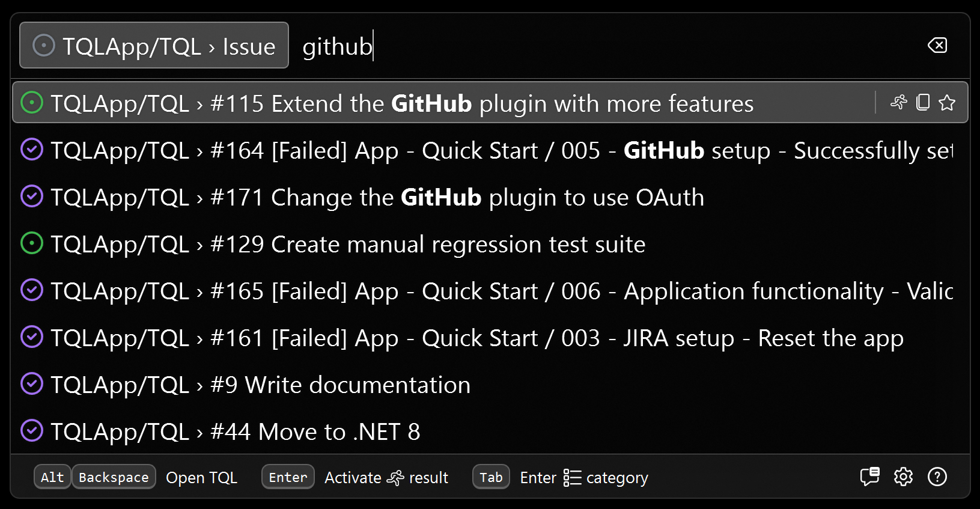Viewport: 980px width, 509px height.
Task: Open the settings gear icon
Action: [x=903, y=477]
